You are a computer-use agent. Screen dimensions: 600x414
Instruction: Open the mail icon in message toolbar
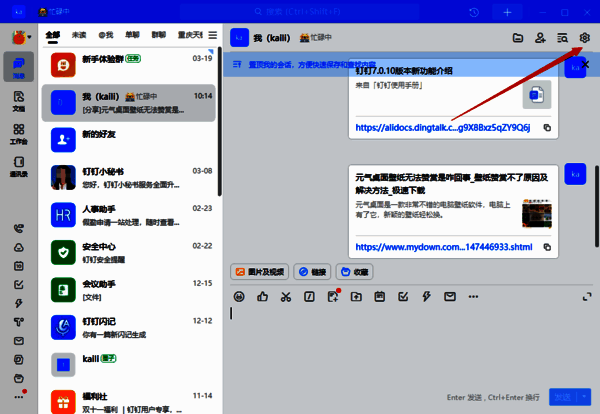(450, 296)
